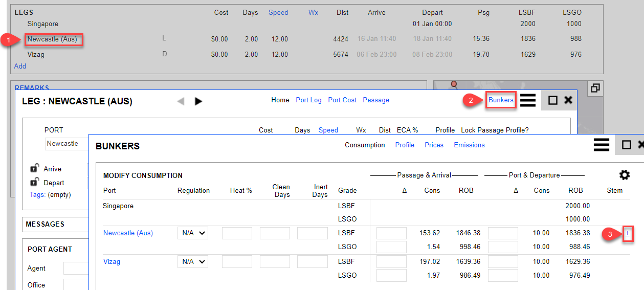This screenshot has width=644, height=290.
Task: Switch to the Emissions tab
Action: coord(469,145)
